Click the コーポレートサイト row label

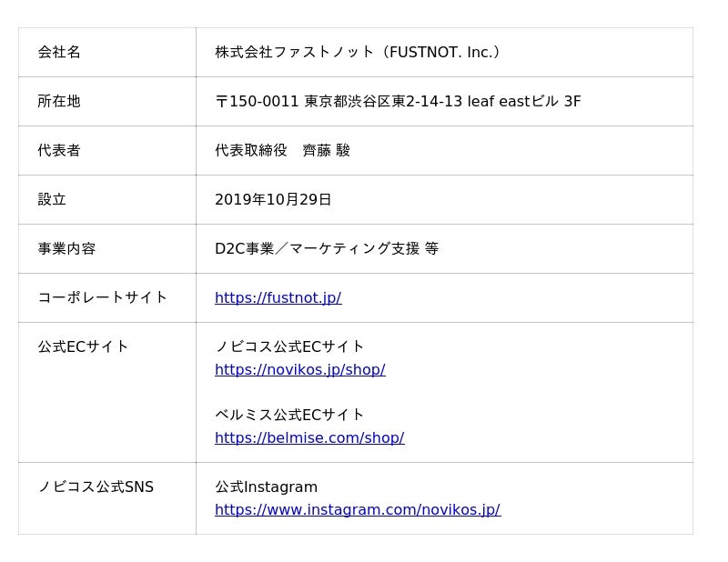[x=103, y=297]
